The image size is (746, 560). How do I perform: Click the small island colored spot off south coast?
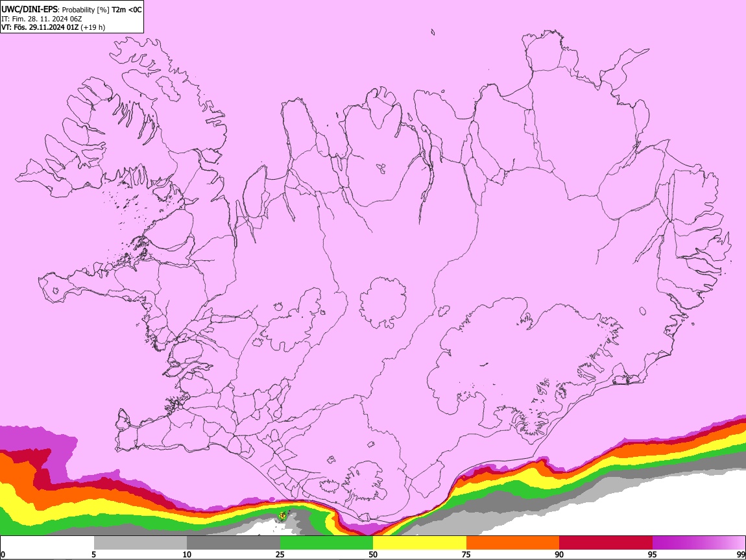282,517
